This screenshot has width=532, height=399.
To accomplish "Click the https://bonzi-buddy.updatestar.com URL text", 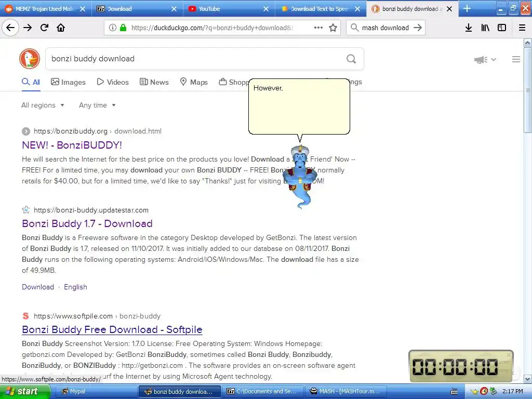I will [x=91, y=210].
